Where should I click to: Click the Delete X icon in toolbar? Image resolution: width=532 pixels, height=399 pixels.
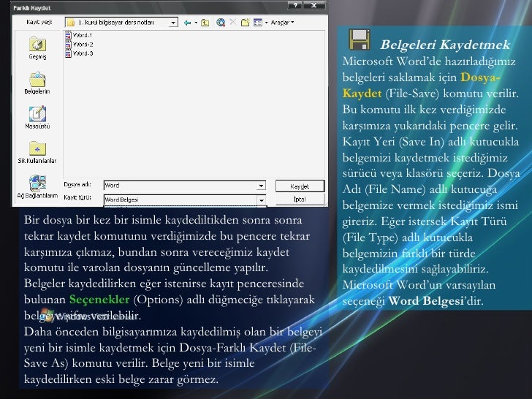pos(232,22)
